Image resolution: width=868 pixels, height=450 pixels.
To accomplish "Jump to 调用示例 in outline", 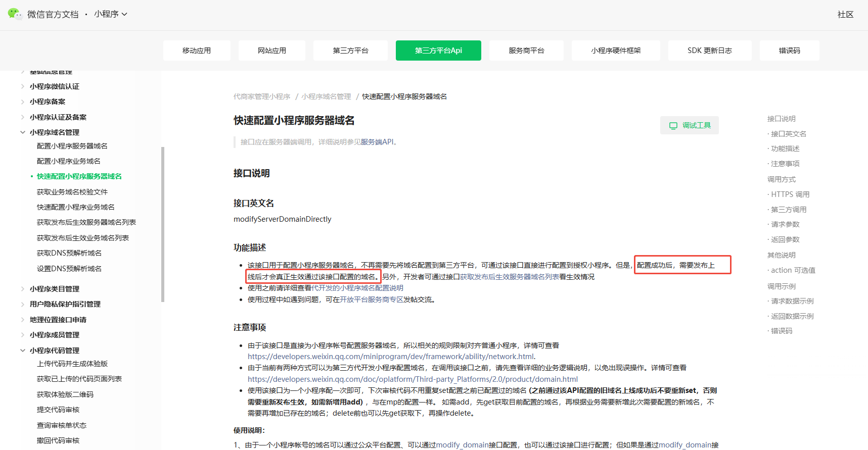I will click(x=782, y=286).
